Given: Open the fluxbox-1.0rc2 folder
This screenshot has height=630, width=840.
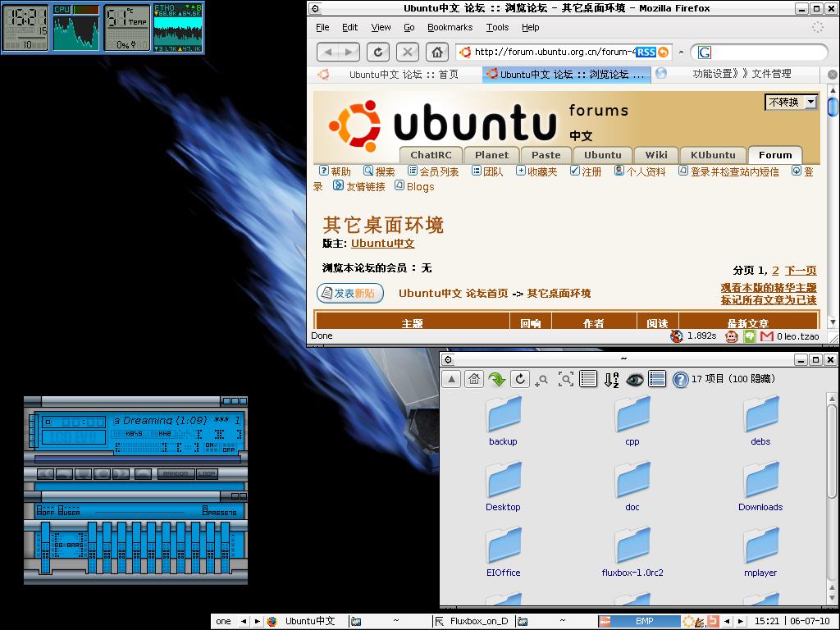Looking at the screenshot, I should (632, 552).
